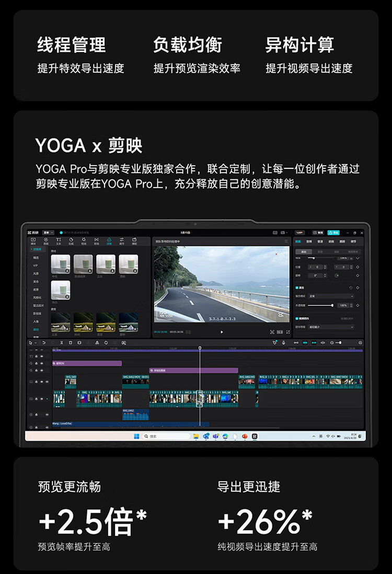
Task: Click the timeline zoom-to-fit icon at far right
Action: 360,342
